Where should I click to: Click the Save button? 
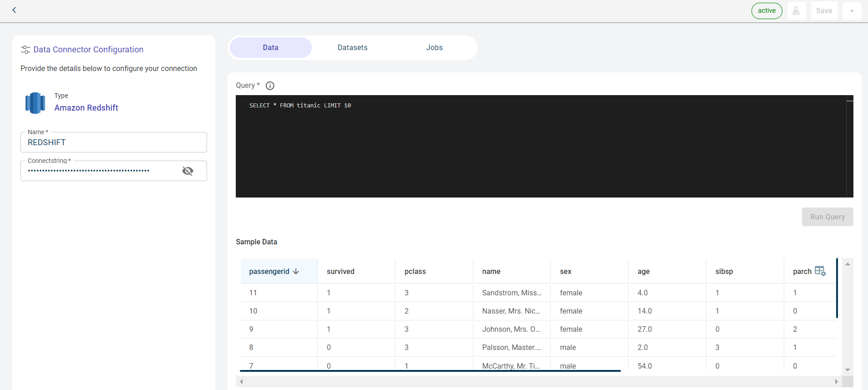tap(824, 11)
